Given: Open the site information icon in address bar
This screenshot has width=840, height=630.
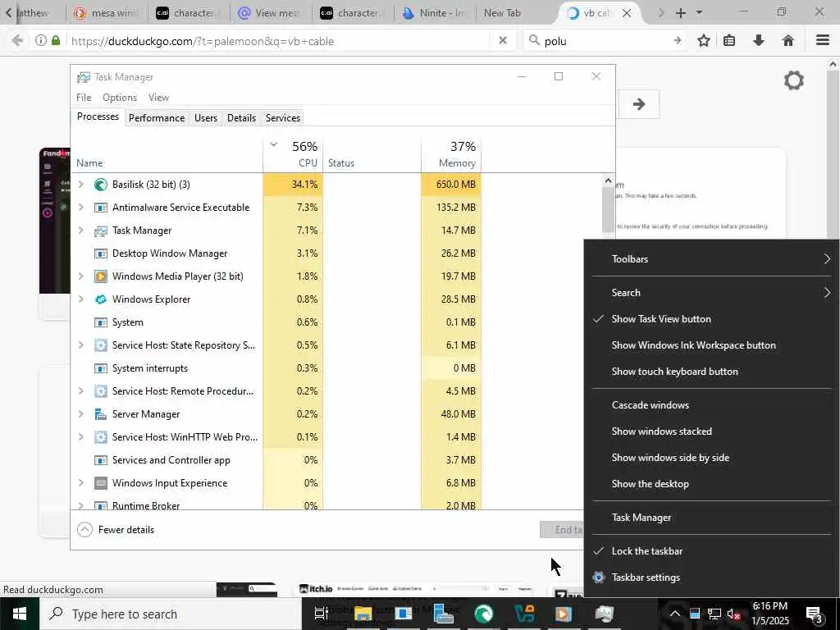Looking at the screenshot, I should tap(41, 41).
